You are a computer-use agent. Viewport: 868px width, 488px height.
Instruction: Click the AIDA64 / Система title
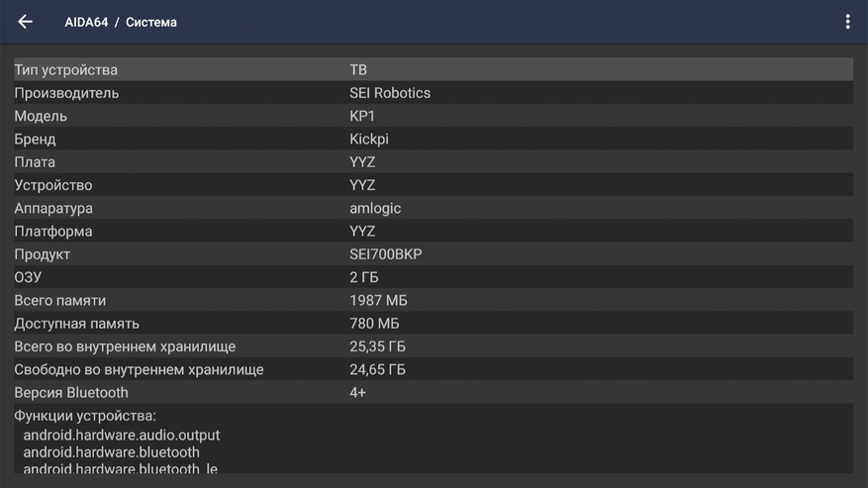[121, 22]
